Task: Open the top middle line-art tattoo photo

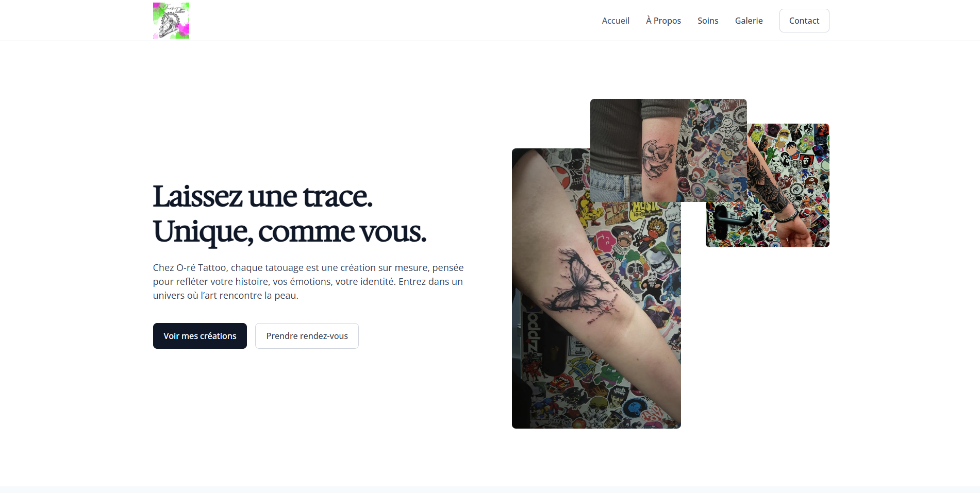Action: [x=668, y=150]
